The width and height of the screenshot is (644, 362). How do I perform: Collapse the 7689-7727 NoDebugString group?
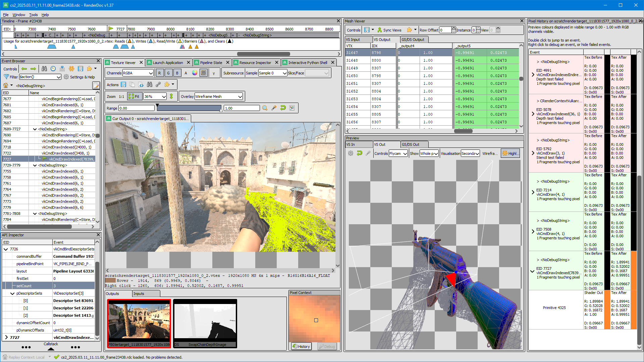coord(35,129)
